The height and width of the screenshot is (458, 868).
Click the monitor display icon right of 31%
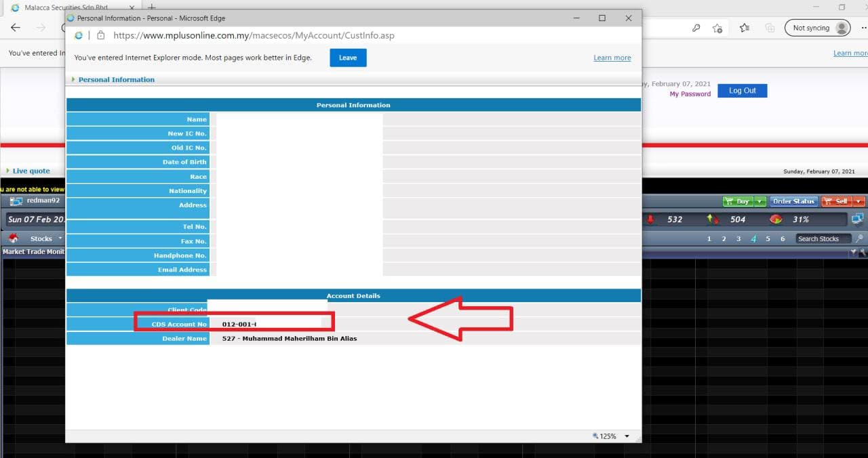[857, 219]
